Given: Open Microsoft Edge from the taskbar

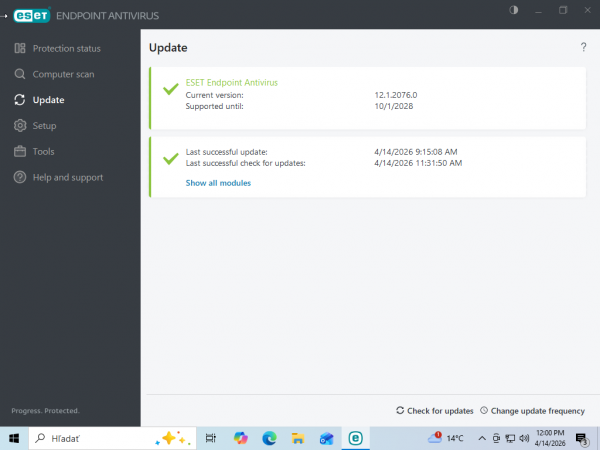Looking at the screenshot, I should [x=269, y=438].
